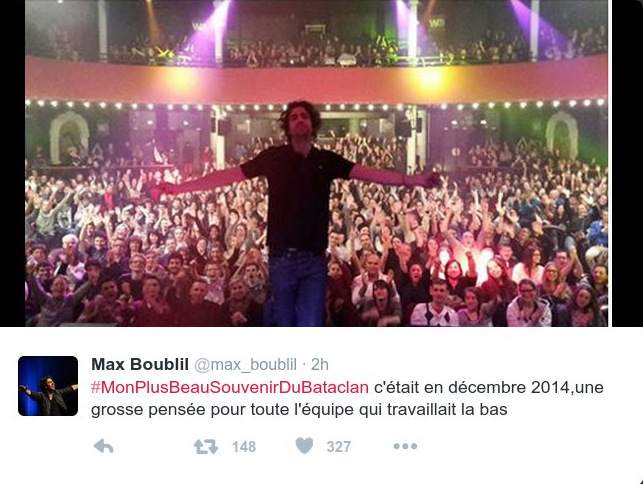The height and width of the screenshot is (484, 643).
Task: Click the red balcony banner in photo
Action: coord(316,80)
